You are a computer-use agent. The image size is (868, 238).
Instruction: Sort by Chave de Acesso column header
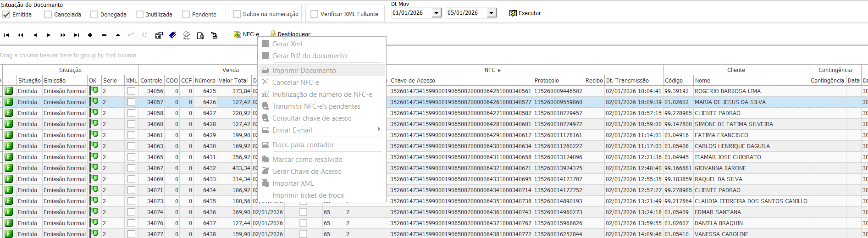click(x=461, y=80)
